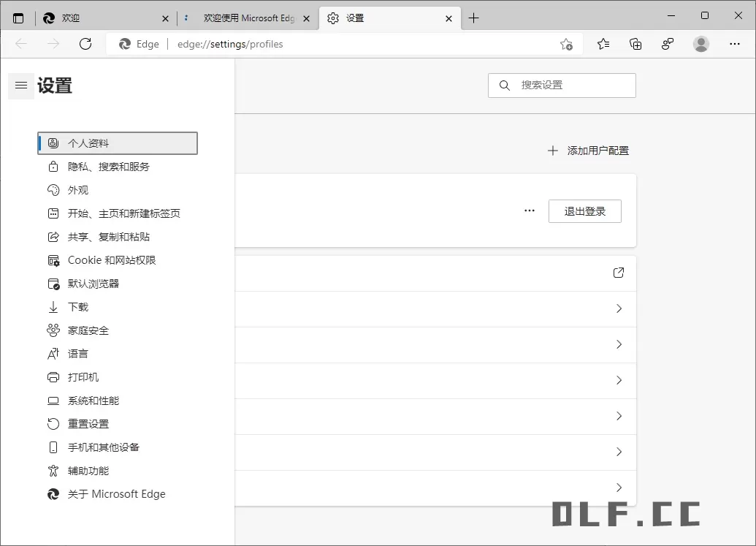Open Settings and more '...' in the toolbar
The width and height of the screenshot is (756, 546).
(734, 44)
